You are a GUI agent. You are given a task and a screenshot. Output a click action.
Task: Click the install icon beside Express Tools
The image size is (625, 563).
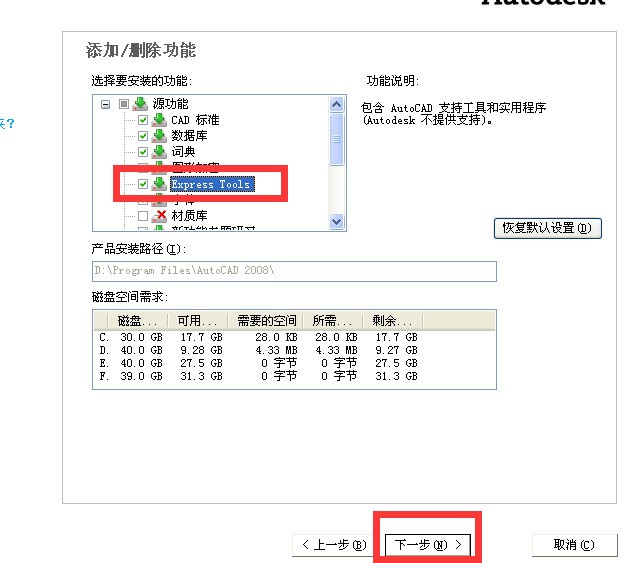click(x=158, y=184)
